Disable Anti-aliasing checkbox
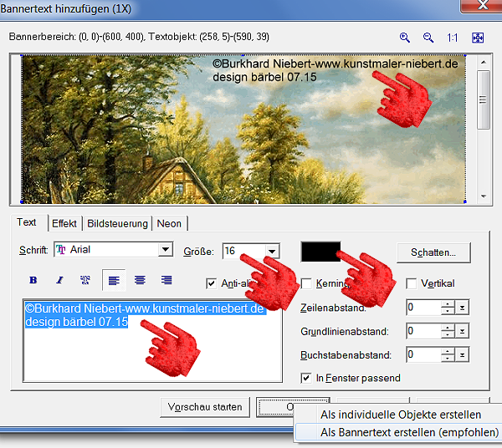 (x=212, y=283)
